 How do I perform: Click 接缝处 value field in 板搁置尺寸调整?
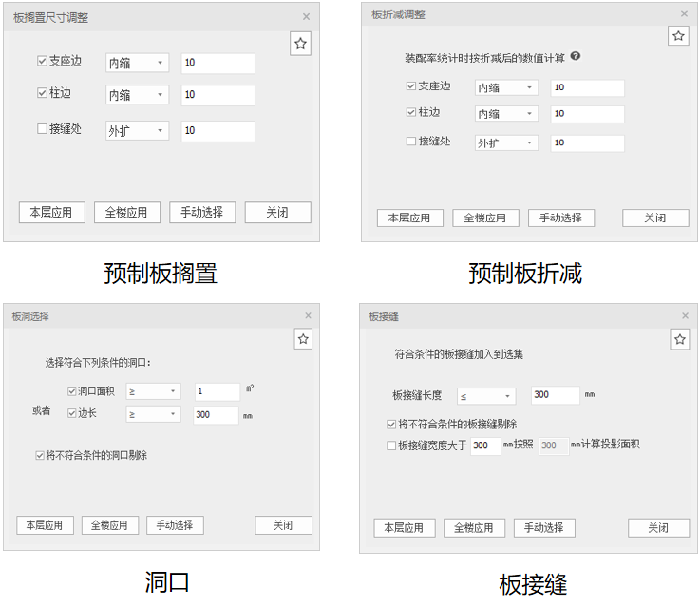click(218, 131)
